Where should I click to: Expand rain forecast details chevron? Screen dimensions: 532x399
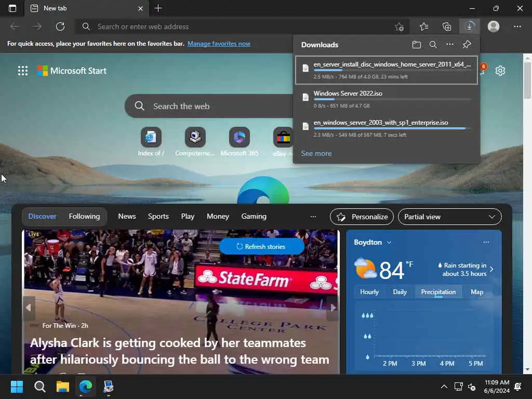(x=491, y=270)
